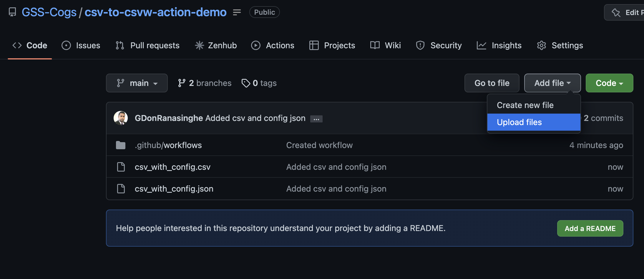Click the Actions play icon
Viewport: 644px width, 279px height.
click(256, 45)
